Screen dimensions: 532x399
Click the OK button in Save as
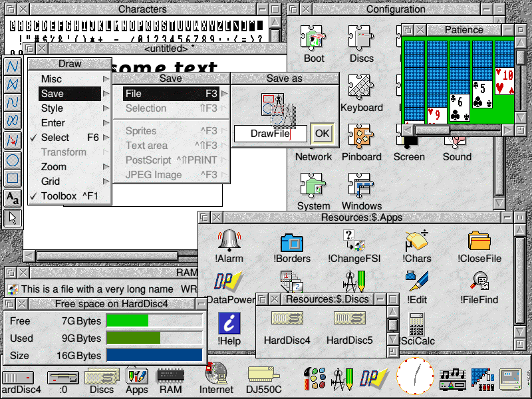pyautogui.click(x=322, y=134)
